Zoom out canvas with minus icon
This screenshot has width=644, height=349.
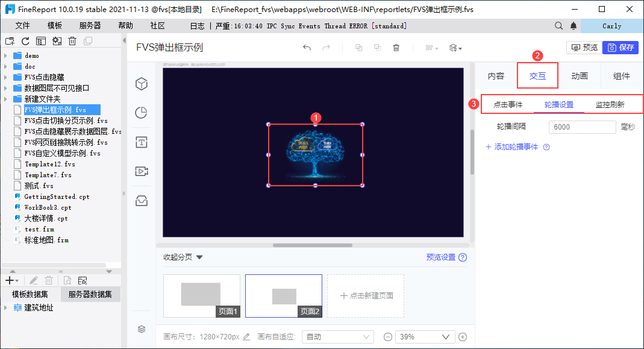(x=388, y=337)
